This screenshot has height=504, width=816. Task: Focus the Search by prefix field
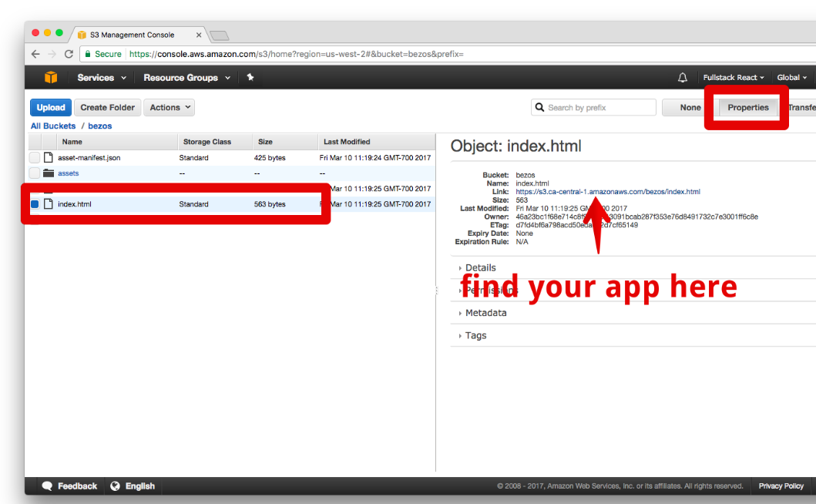point(593,107)
